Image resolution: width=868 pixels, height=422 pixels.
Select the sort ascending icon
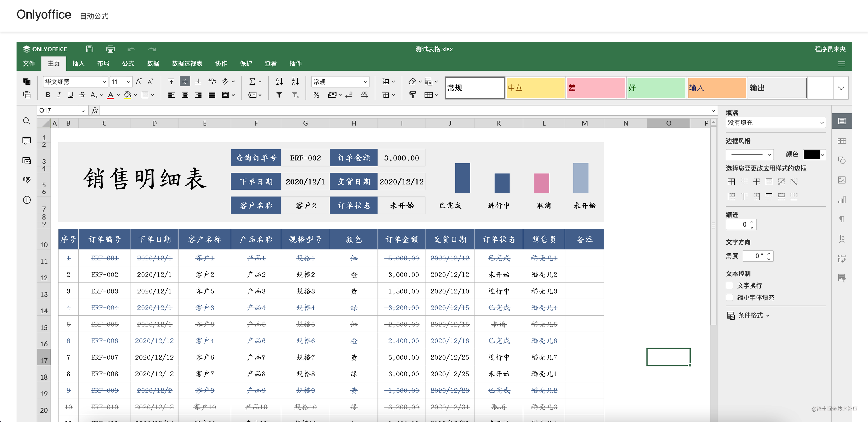[x=279, y=81]
